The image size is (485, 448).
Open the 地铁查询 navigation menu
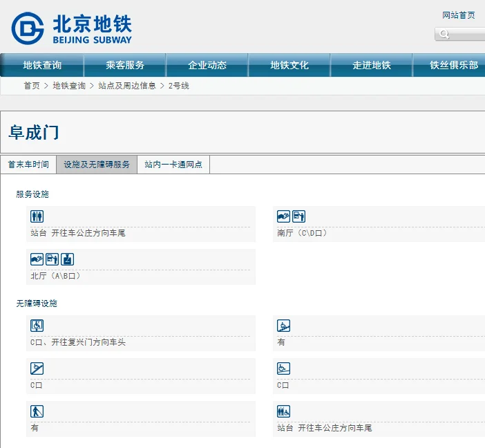click(42, 65)
